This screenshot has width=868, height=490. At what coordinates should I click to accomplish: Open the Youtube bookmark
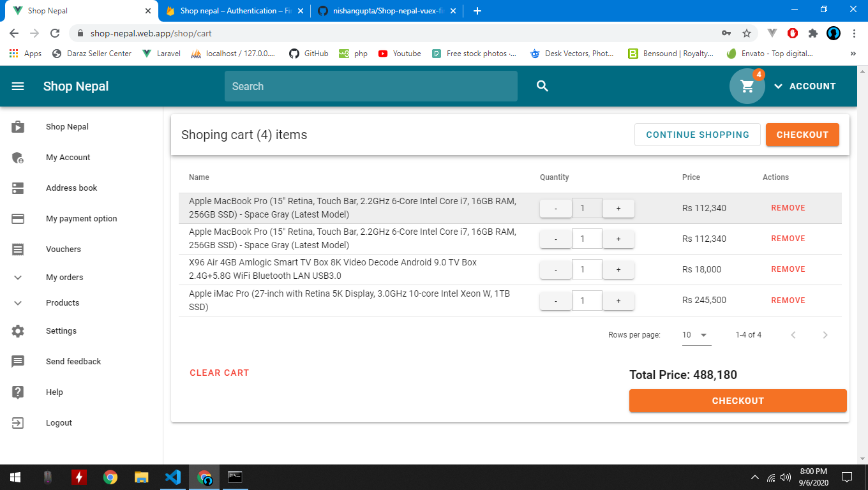tap(400, 54)
